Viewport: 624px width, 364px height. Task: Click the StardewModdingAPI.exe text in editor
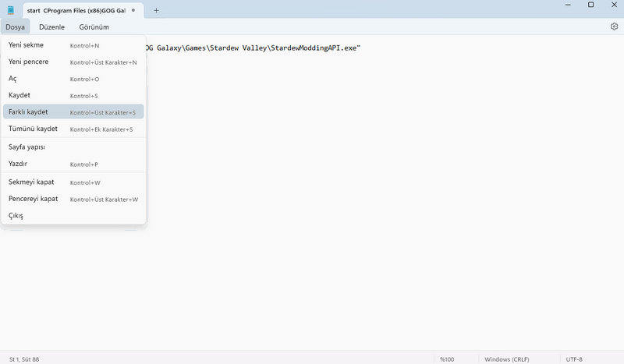click(x=314, y=48)
